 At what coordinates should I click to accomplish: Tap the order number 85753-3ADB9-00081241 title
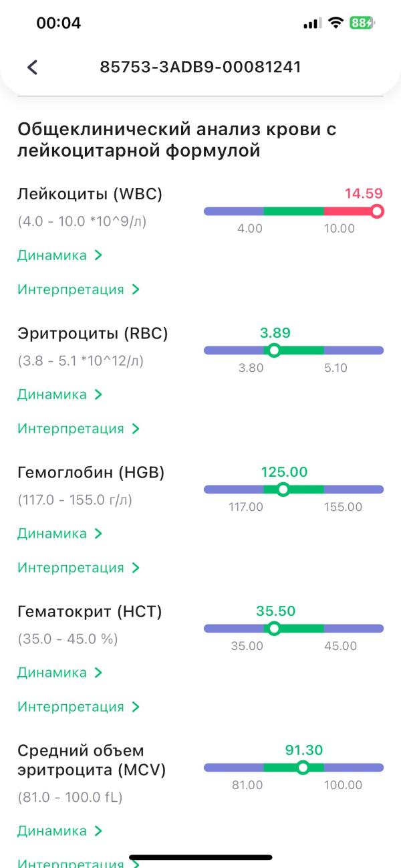pos(200,67)
